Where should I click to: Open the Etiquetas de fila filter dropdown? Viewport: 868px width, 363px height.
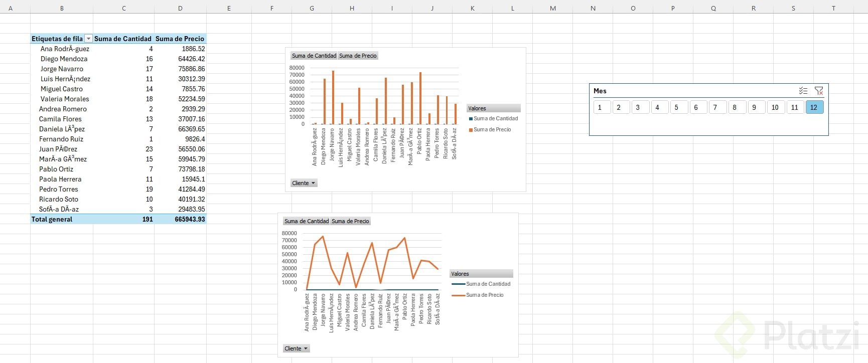[x=88, y=39]
